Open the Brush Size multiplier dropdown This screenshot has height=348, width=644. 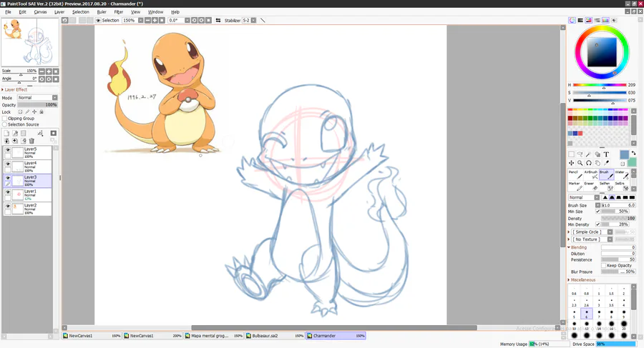[597, 205]
